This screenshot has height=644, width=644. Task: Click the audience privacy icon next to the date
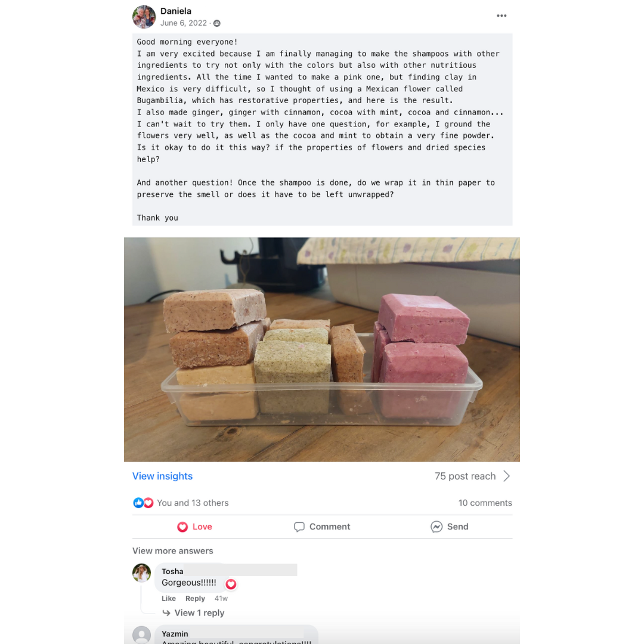click(217, 23)
